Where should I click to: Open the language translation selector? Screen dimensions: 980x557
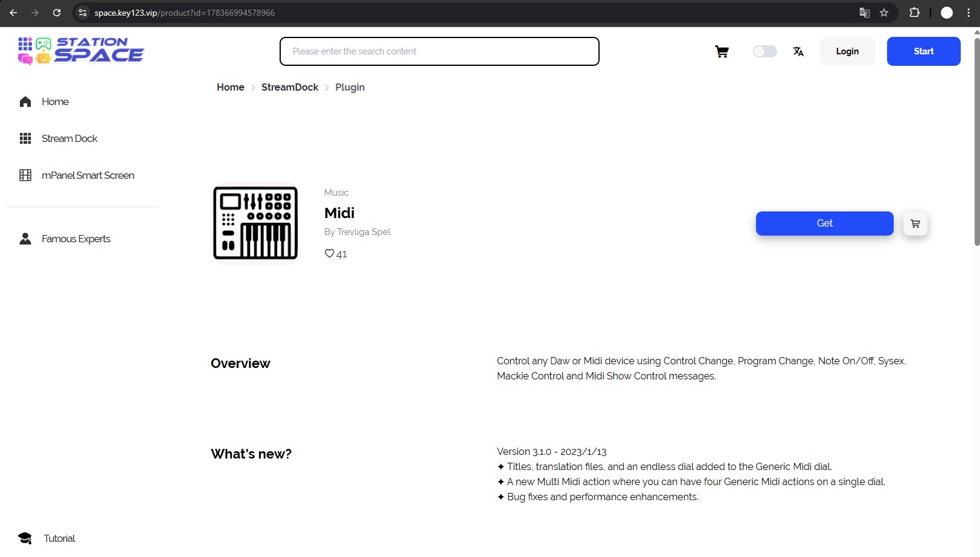(x=798, y=51)
